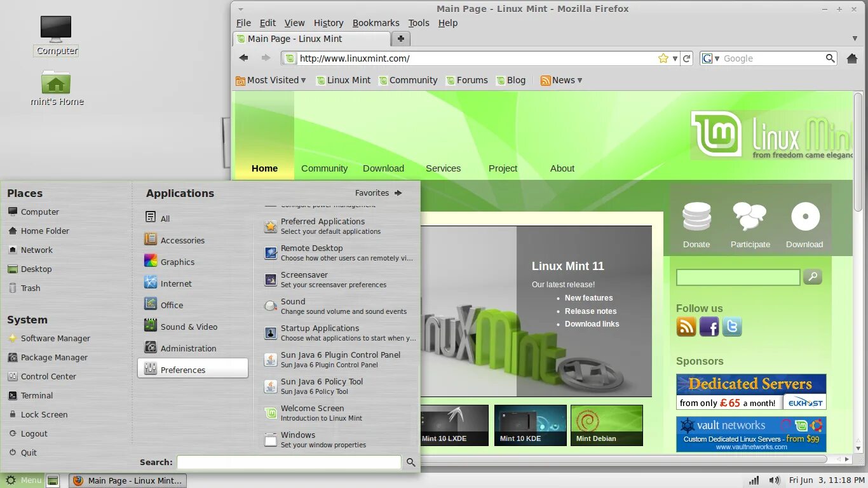
Task: Click the menu Search input field
Action: pos(289,463)
